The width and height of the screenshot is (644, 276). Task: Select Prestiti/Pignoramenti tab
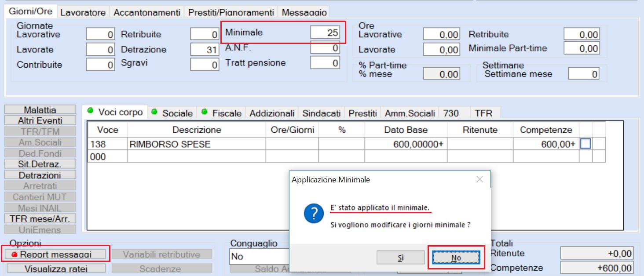pos(231,12)
